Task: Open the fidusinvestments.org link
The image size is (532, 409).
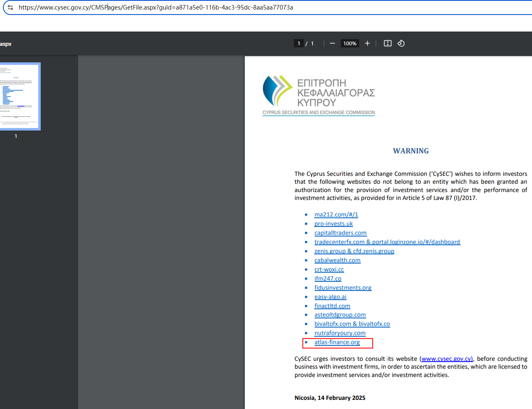Action: coord(343,288)
